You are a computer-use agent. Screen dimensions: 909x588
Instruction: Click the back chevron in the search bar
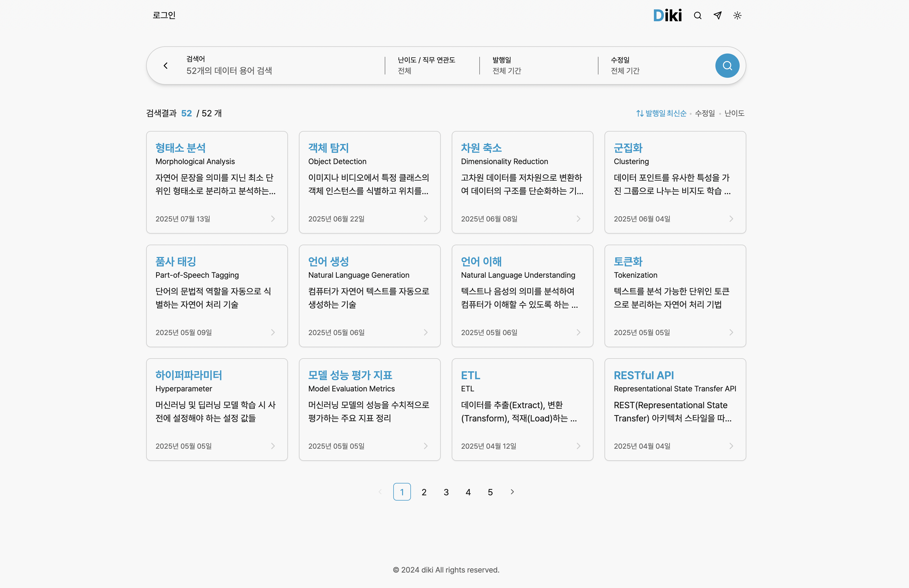166,65
